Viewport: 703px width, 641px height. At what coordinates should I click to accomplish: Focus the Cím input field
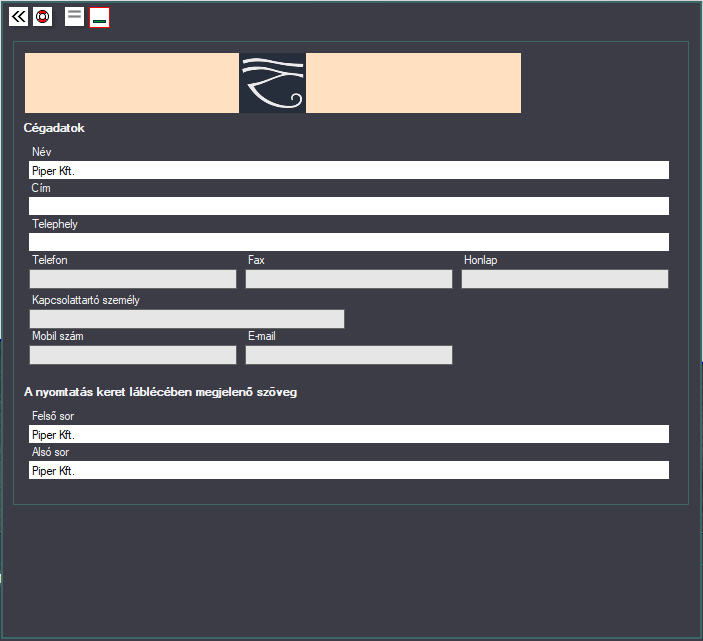349,206
